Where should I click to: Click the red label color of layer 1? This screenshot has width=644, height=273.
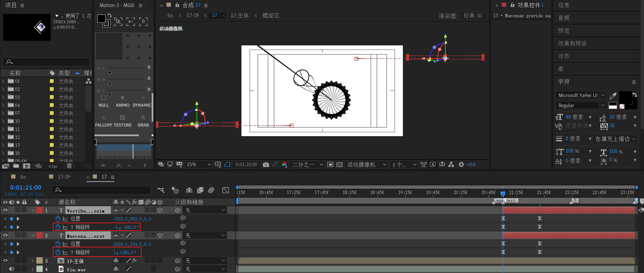[x=39, y=210]
